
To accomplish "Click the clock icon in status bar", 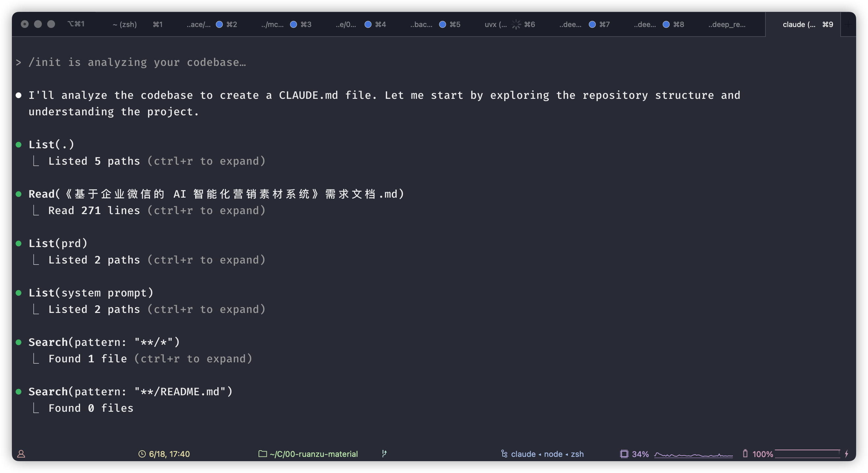I will click(x=142, y=454).
